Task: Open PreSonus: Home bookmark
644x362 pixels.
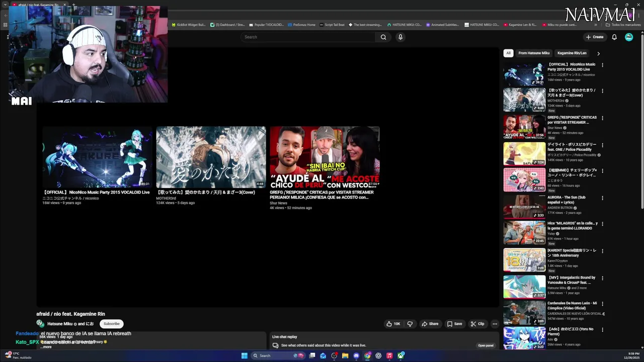Action: pos(301,25)
